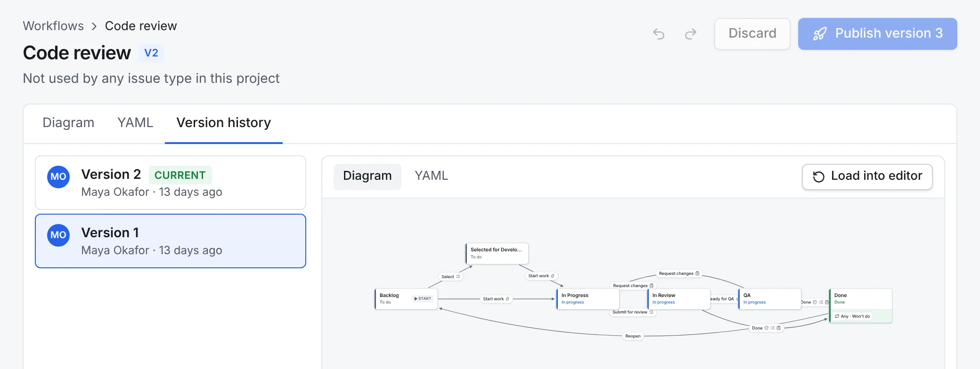
Task: Click the bolt icon on upper Start work transition
Action: 553,276
